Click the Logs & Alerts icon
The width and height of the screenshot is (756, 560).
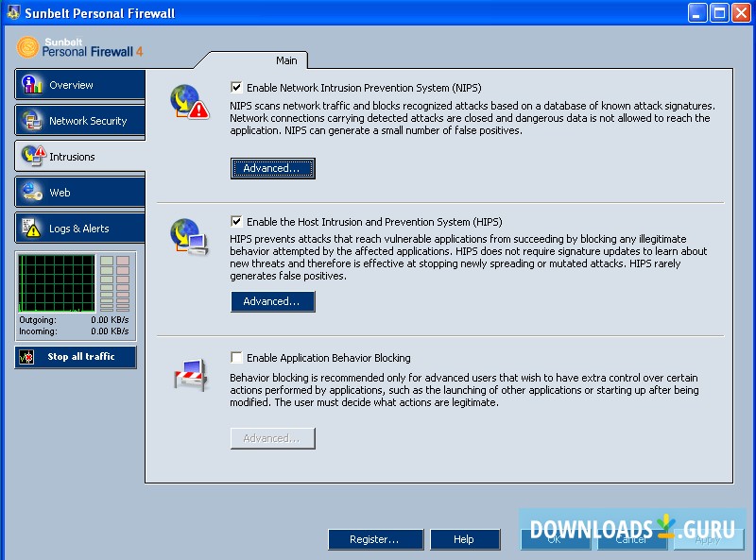[x=29, y=228]
